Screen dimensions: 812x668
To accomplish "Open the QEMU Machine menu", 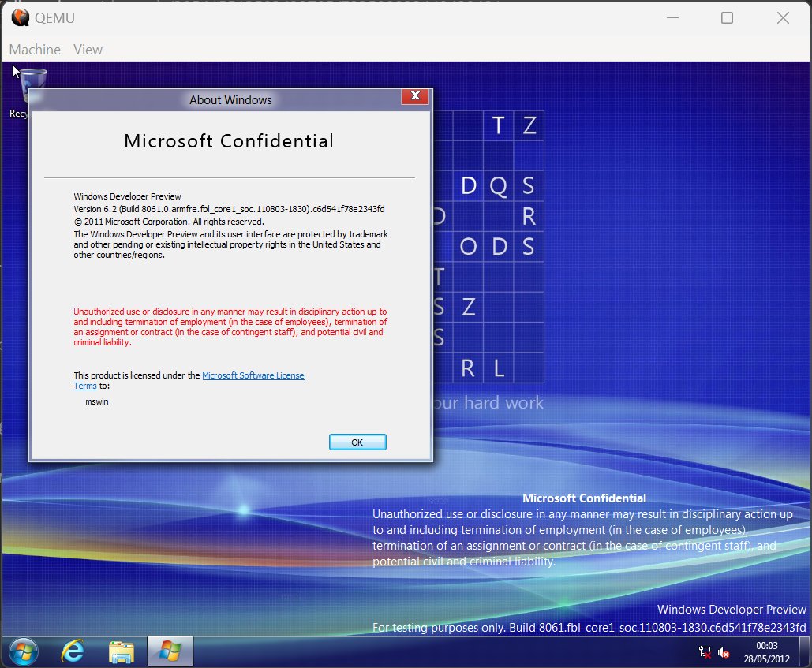I will (x=35, y=50).
